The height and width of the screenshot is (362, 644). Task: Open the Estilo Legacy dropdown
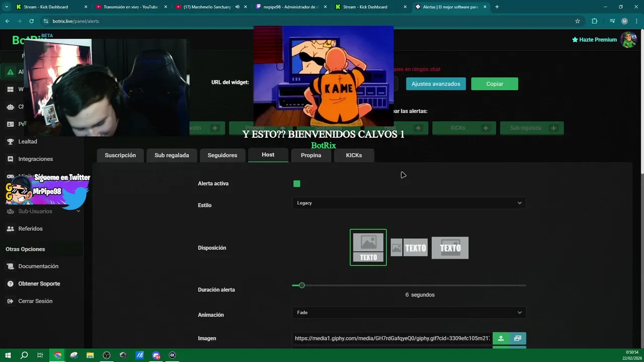(x=409, y=203)
